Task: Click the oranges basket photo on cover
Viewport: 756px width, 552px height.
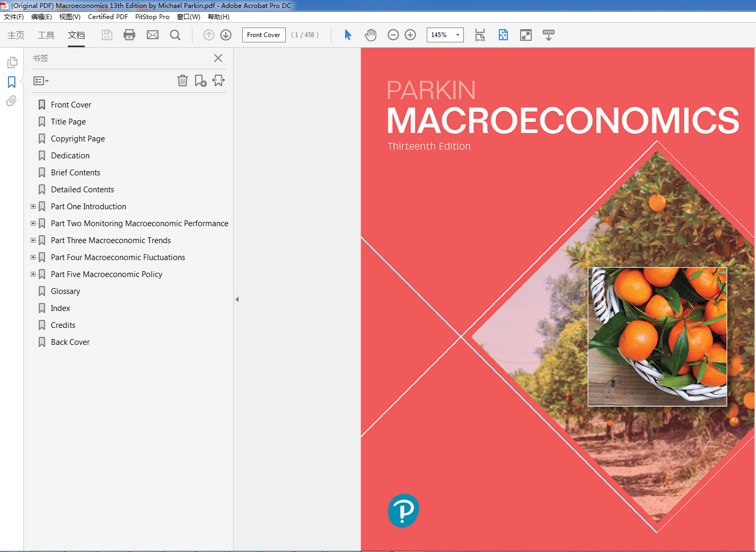Action: [x=657, y=336]
